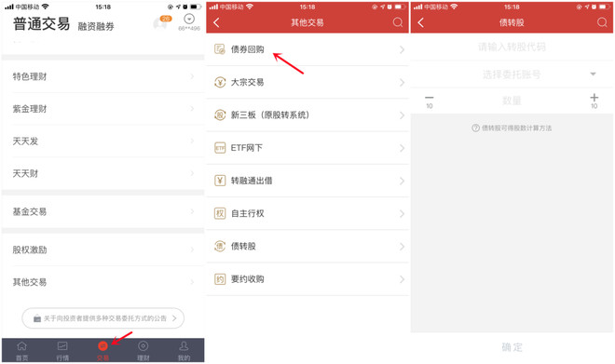The image size is (615, 364).
Task: Open the 转融通出借 entry
Action: 307,181
